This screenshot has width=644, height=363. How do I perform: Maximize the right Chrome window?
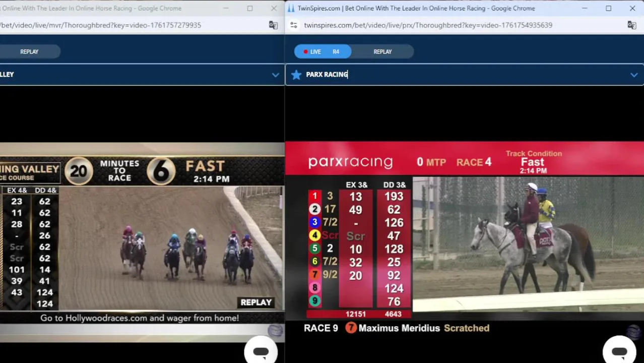pyautogui.click(x=608, y=8)
